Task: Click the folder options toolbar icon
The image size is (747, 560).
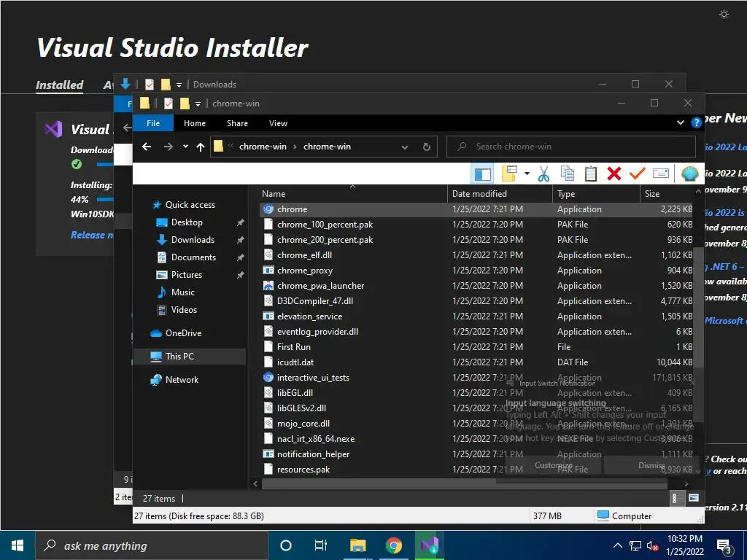Action: point(509,174)
